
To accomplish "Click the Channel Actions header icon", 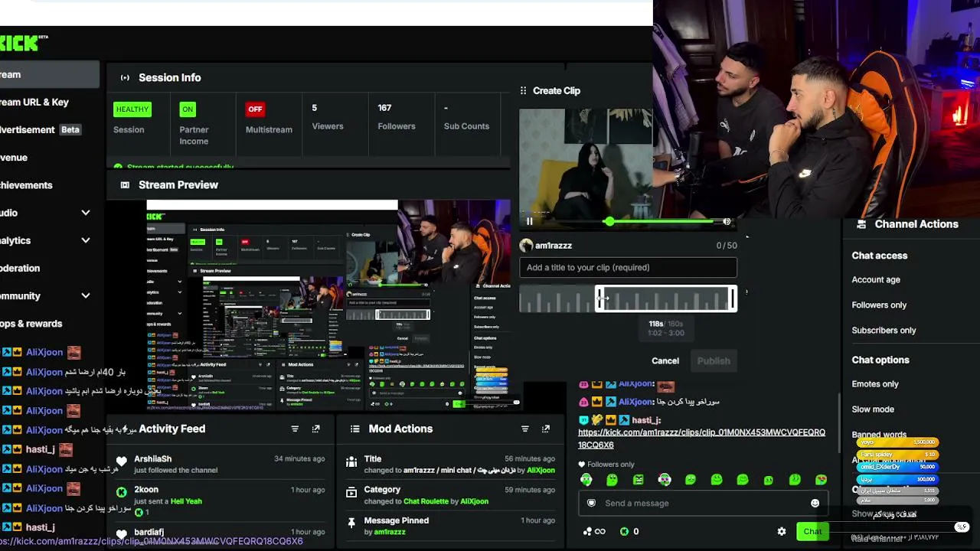I will [861, 224].
